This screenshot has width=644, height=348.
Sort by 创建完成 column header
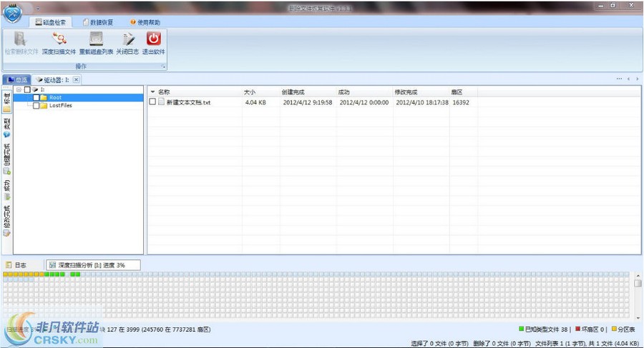click(x=308, y=92)
